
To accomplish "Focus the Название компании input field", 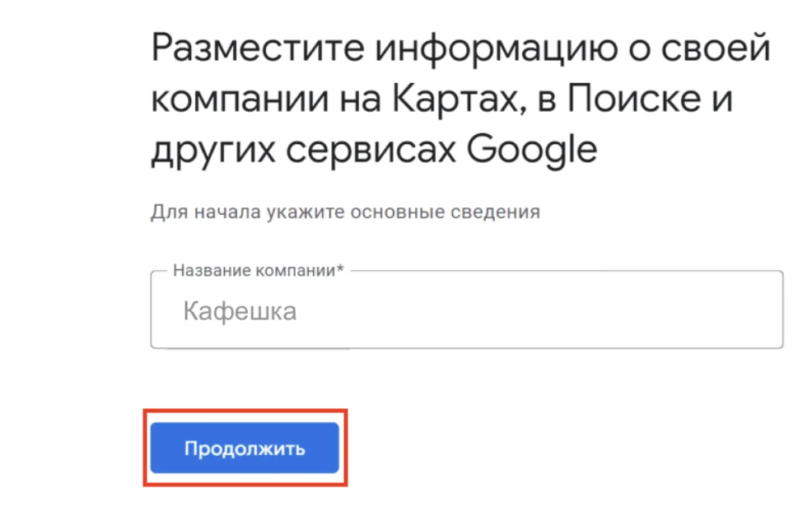I will (466, 312).
